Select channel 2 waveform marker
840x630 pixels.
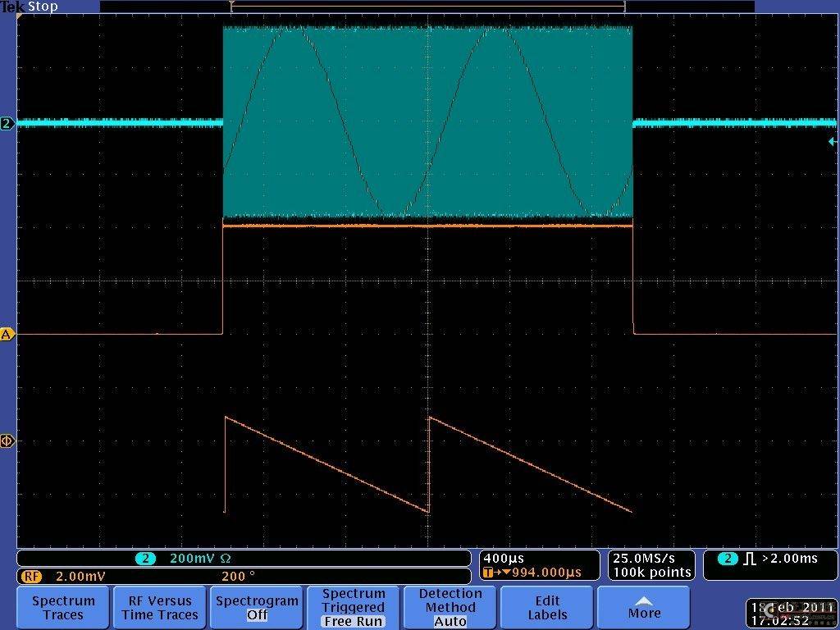coord(7,124)
